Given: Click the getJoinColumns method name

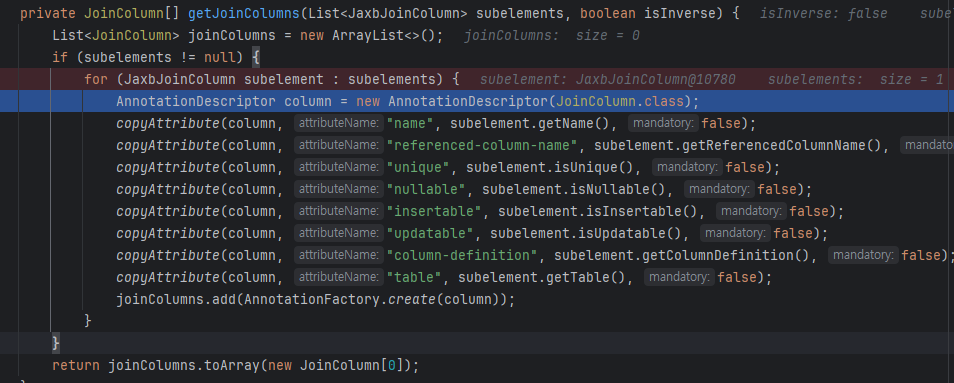Looking at the screenshot, I should point(245,13).
